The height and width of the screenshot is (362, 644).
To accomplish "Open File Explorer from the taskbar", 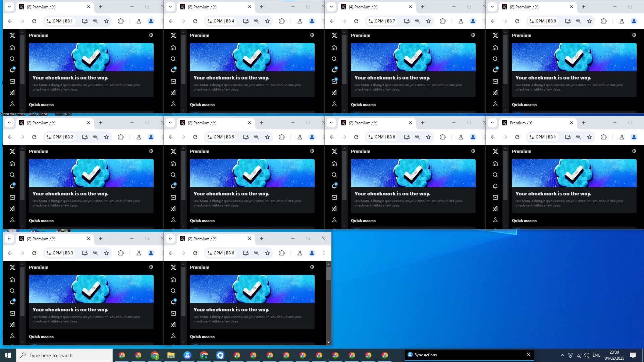I will [171, 355].
